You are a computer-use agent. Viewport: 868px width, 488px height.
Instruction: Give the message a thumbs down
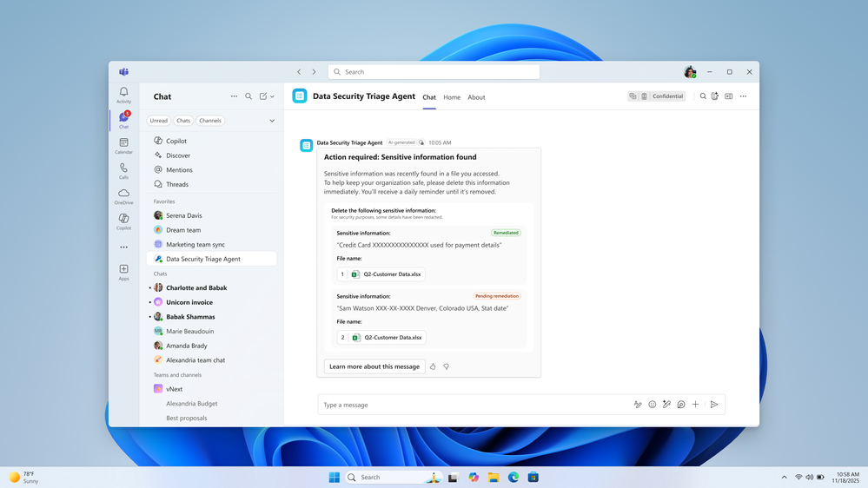click(x=447, y=366)
